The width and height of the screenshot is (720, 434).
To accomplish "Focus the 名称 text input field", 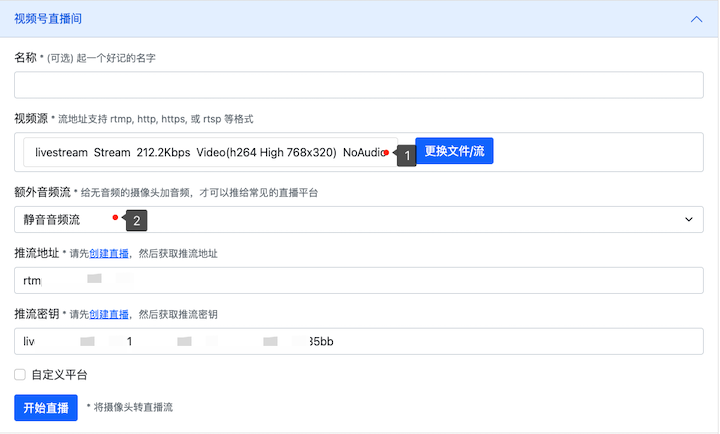I will (x=359, y=85).
